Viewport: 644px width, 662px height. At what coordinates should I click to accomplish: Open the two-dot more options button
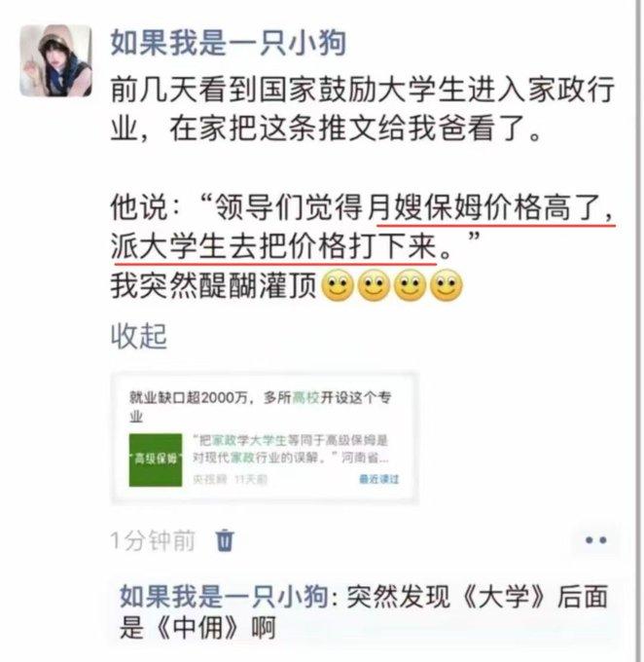(x=596, y=539)
